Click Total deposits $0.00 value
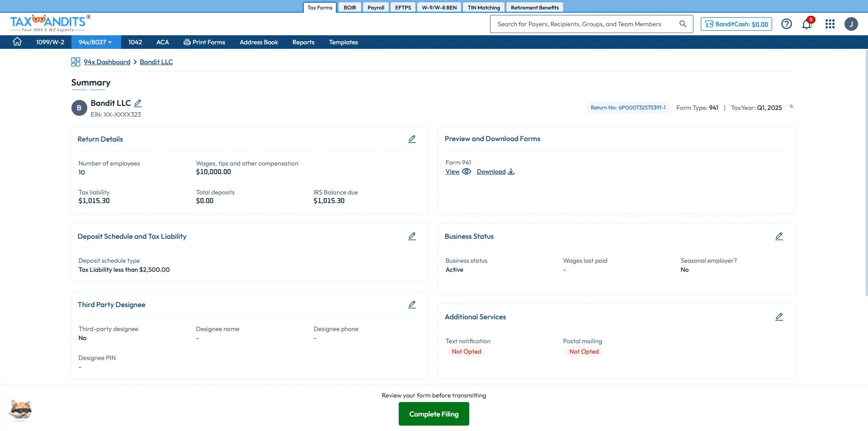The height and width of the screenshot is (431, 868). click(x=205, y=201)
